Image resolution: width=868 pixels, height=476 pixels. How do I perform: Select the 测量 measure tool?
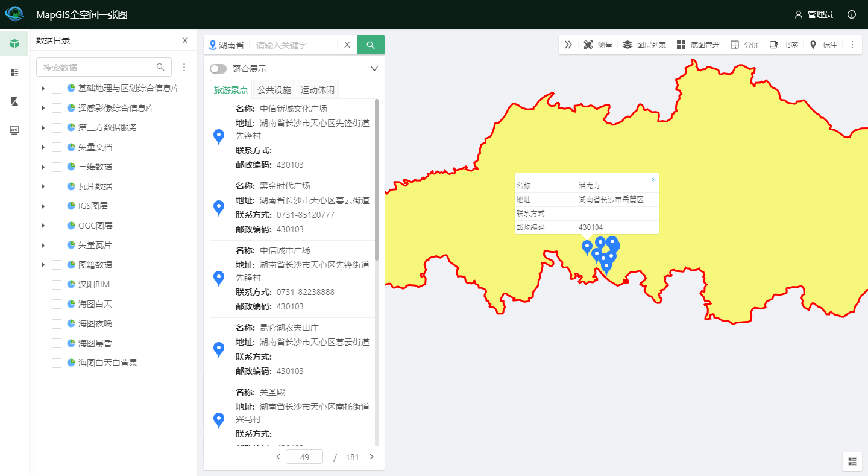598,45
